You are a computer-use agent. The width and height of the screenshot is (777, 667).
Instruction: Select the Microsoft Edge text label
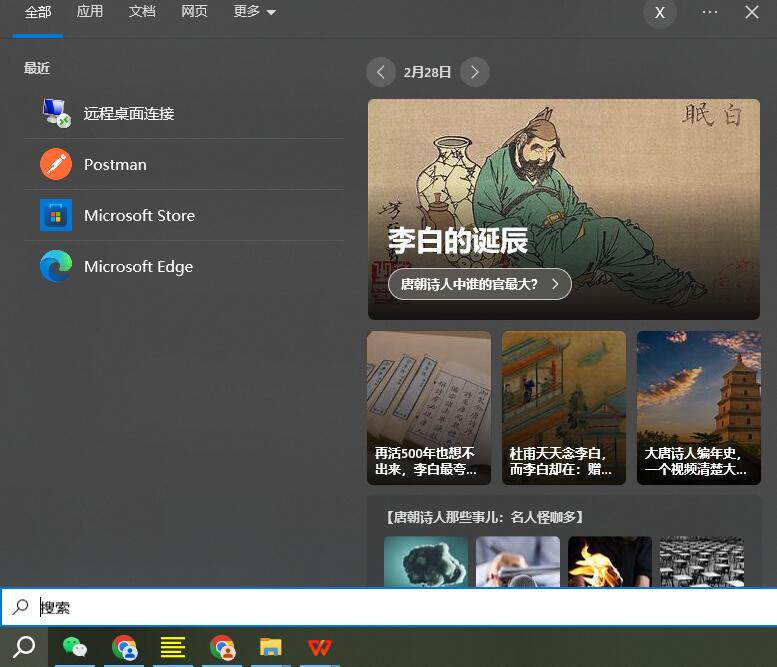coord(139,267)
